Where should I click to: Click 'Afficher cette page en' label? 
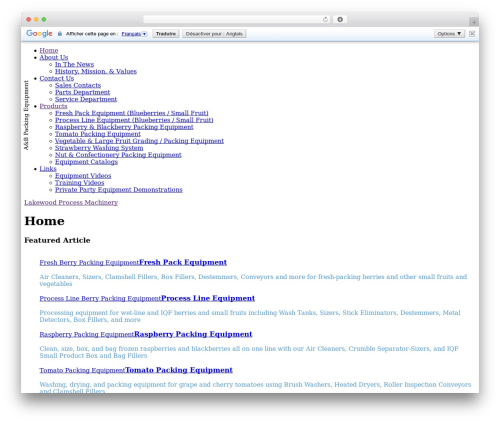tap(92, 34)
